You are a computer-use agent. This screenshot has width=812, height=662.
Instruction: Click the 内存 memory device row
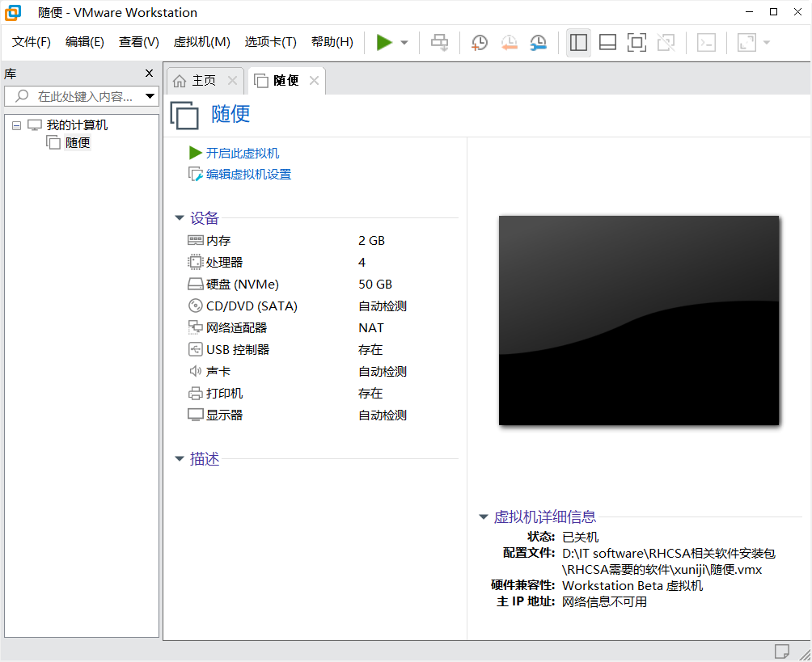point(298,241)
